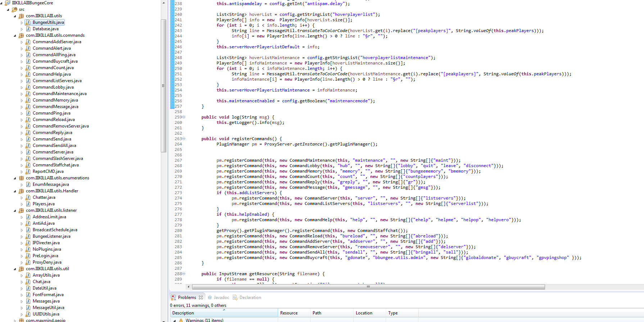
Task: Fold the registerCommands method at line 263
Action: (x=184, y=139)
